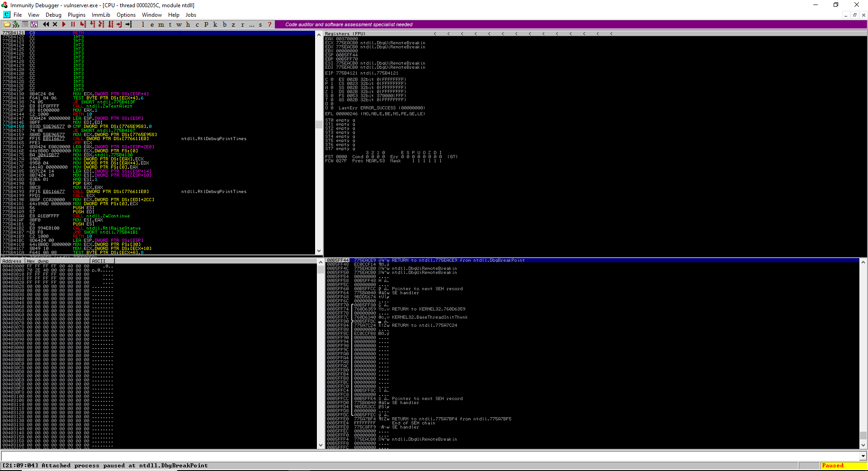Click the Step into toolbar icon
868x471 pixels.
tap(83, 24)
